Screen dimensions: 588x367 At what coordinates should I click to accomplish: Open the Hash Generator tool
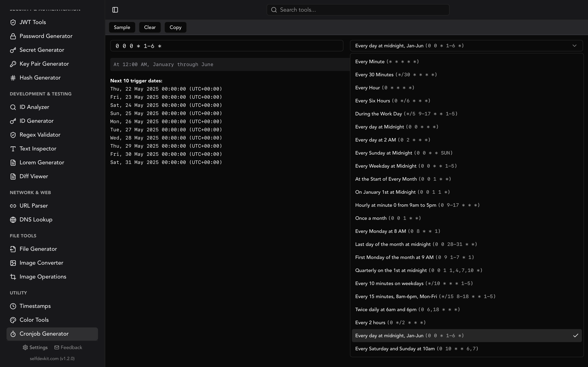click(x=40, y=77)
